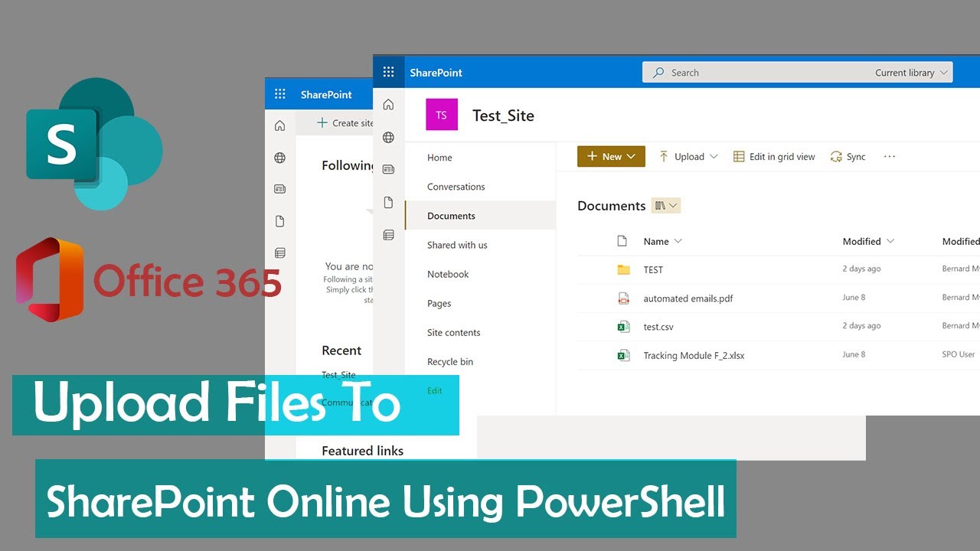Screen dimensions: 980x551
Task: Open test.csv file name
Action: coord(658,327)
